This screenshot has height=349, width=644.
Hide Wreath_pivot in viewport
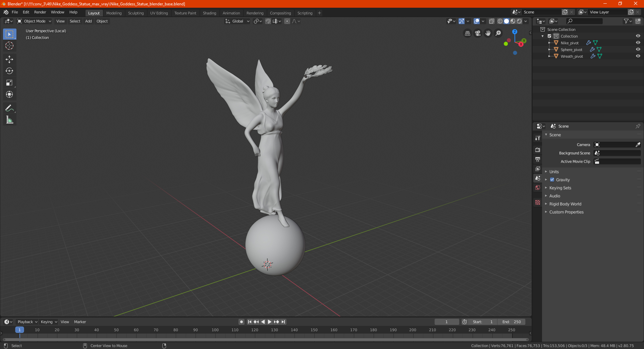[x=638, y=56]
